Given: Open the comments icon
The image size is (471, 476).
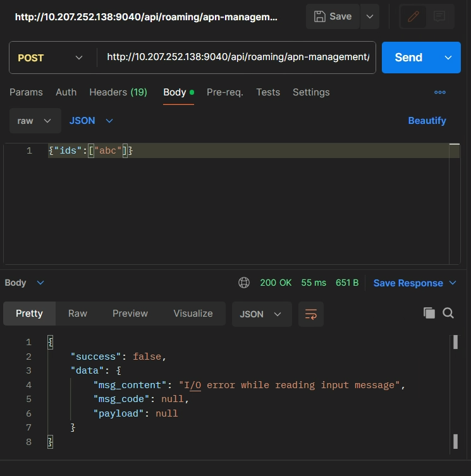Looking at the screenshot, I should 440,16.
